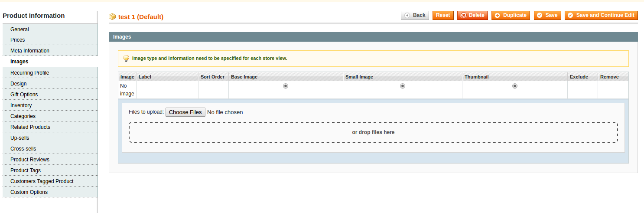Viewport: 644px width, 213px height.
Task: Click the product box icon beside test 1
Action: coord(112,16)
